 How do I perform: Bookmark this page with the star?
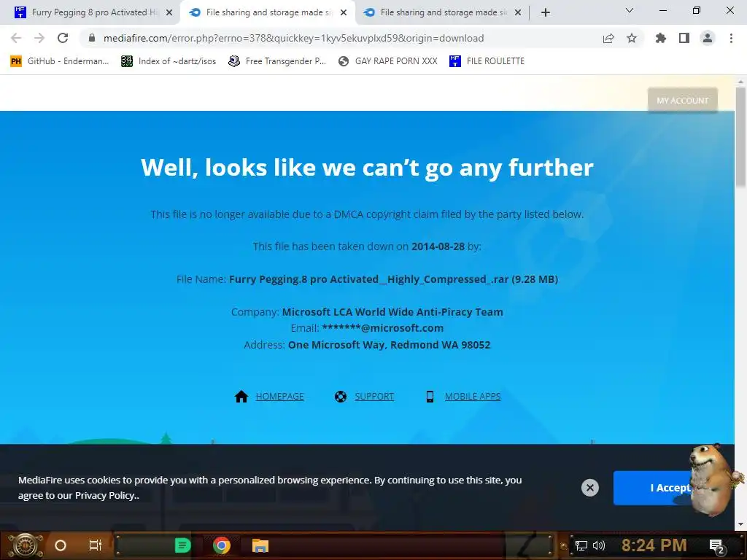pyautogui.click(x=632, y=38)
